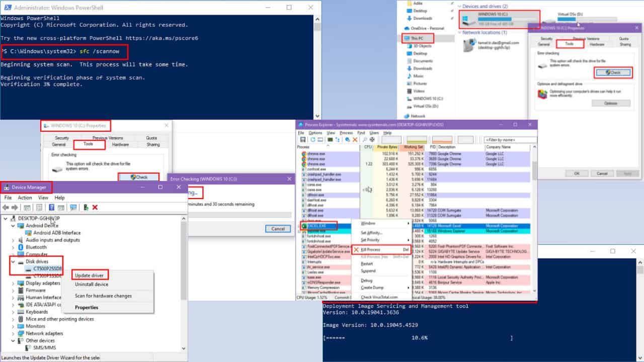This screenshot has width=644, height=362.
Task: Open the Action menu in Device Manager
Action: tap(25, 198)
